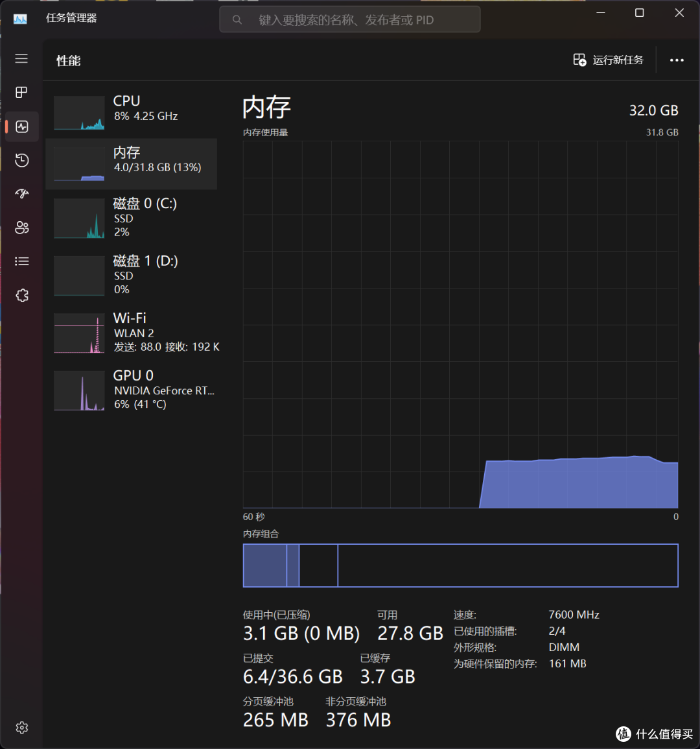Click the free segment of memory composition bar
This screenshot has width=700, height=749.
pyautogui.click(x=507, y=565)
